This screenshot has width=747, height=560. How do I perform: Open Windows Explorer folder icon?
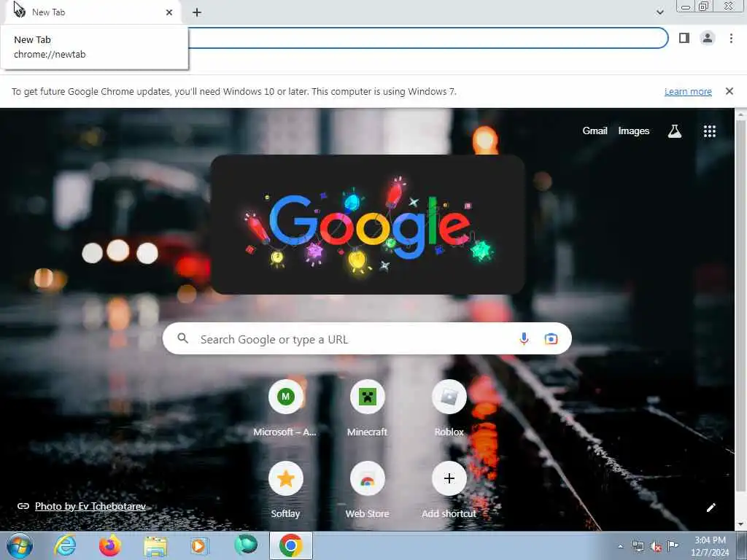tap(155, 546)
